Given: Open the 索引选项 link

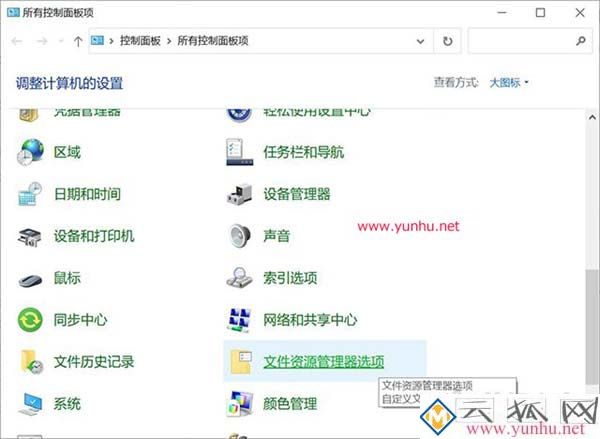Looking at the screenshot, I should (290, 278).
